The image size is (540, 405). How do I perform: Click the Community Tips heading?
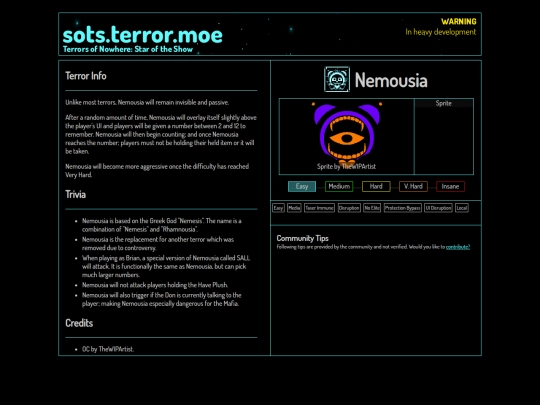pyautogui.click(x=302, y=238)
